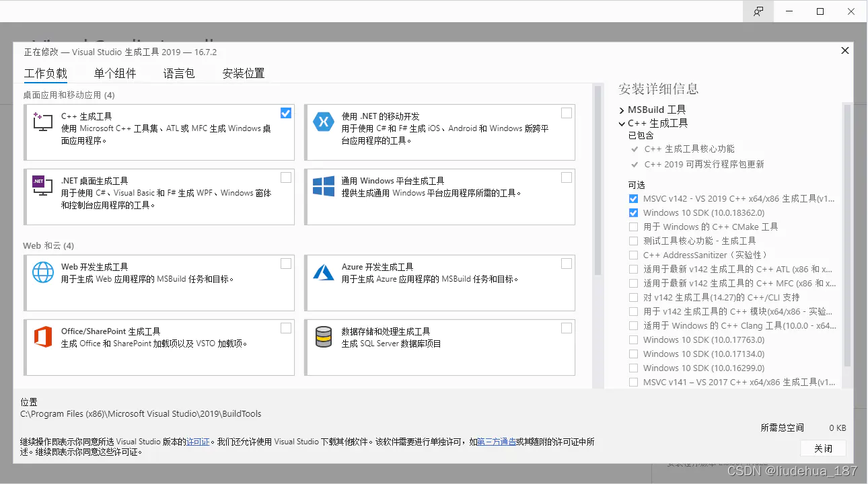Screen dimensions: 868x484
Task: Expand the MSBuild 工具 section
Action: [622, 110]
